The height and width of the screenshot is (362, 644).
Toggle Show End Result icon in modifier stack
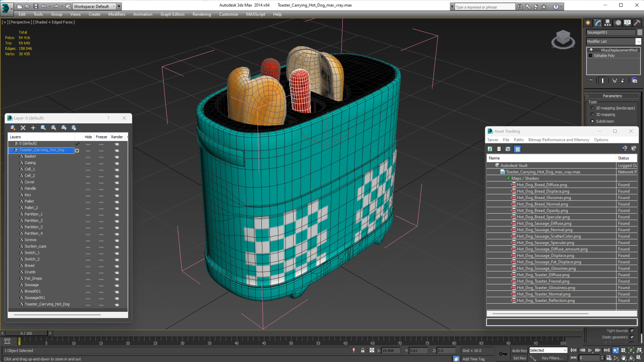point(602,81)
